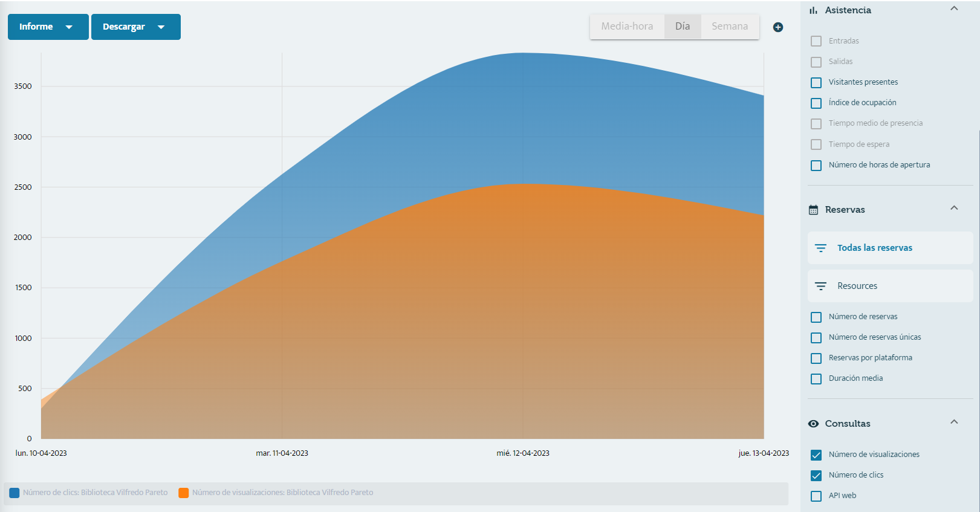Click the Descargar dropdown arrow icon
Viewport: 980px width, 512px height.
click(161, 27)
